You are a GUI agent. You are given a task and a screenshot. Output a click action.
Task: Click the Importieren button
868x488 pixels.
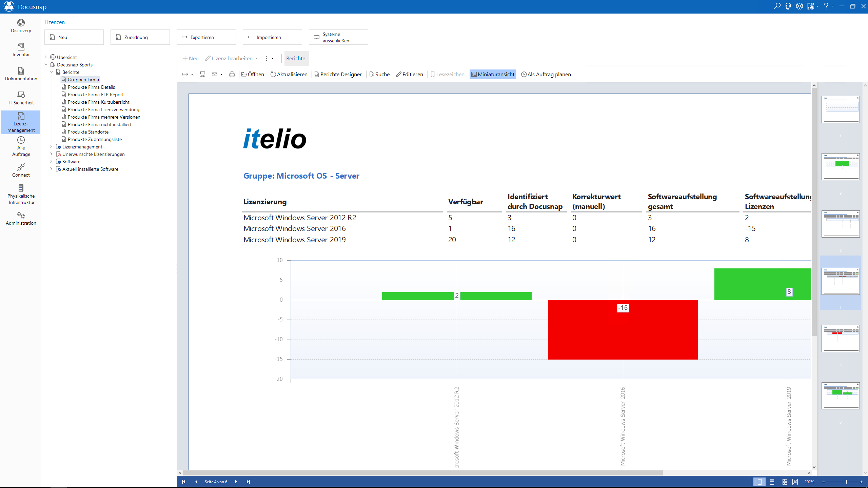click(x=272, y=37)
